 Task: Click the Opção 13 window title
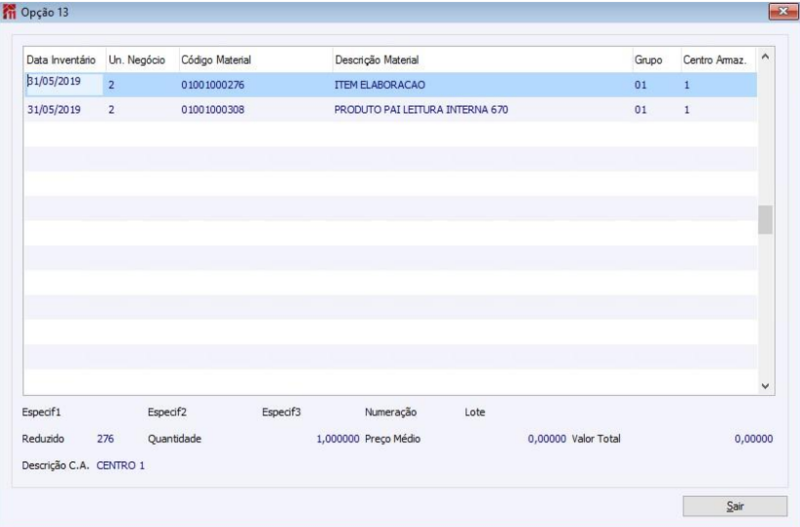pos(44,12)
